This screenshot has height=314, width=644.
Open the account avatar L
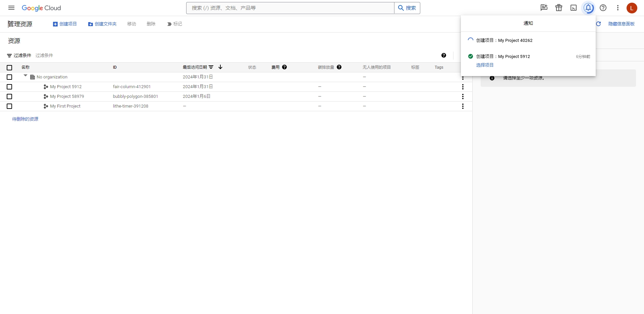632,8
